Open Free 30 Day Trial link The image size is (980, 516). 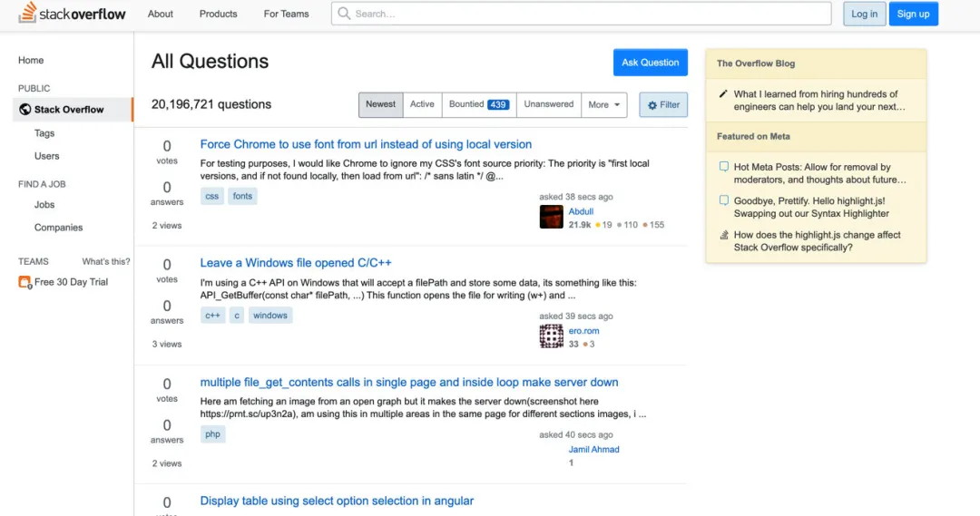(71, 282)
